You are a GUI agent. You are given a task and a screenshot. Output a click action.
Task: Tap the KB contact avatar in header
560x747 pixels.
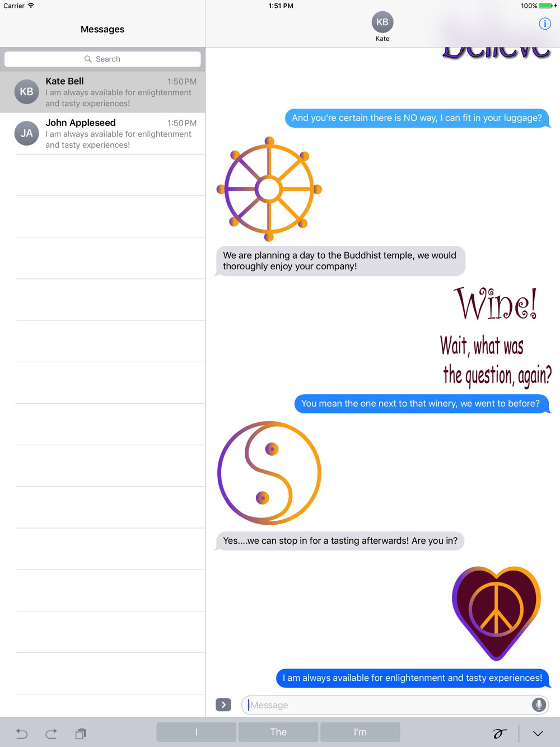[x=382, y=22]
